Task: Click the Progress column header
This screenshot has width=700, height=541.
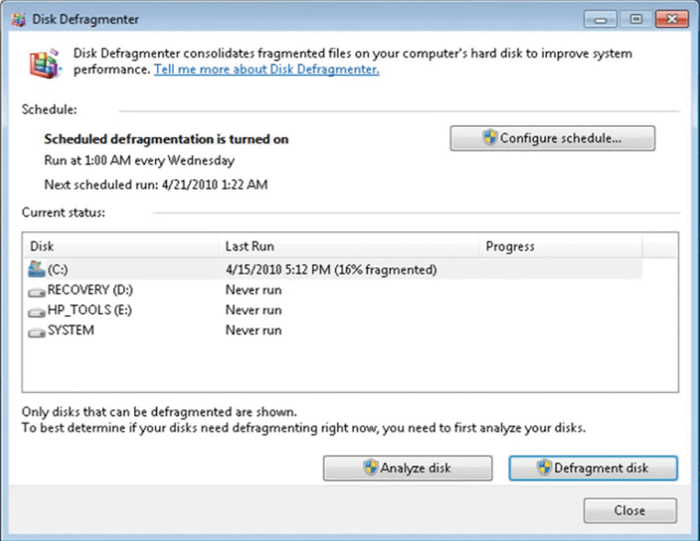Action: click(x=560, y=246)
